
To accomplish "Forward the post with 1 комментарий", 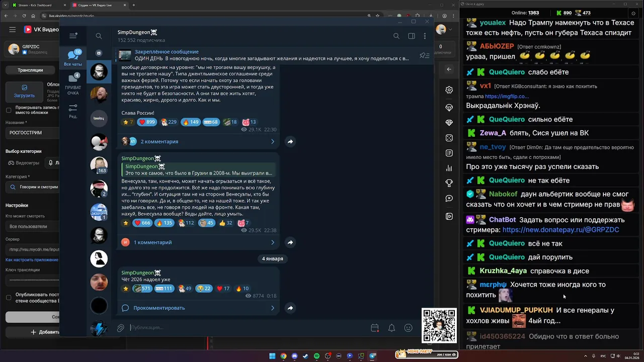I will click(x=290, y=242).
